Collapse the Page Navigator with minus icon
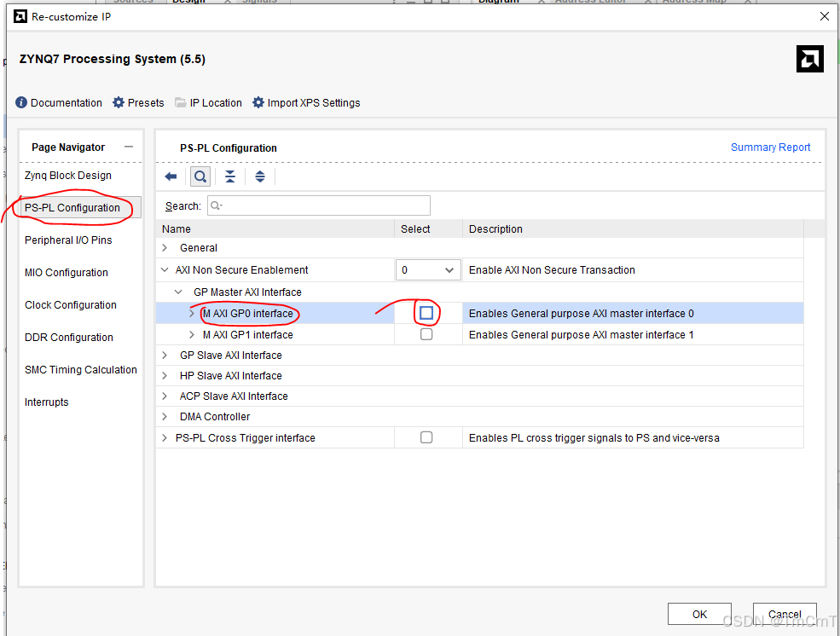 129,147
